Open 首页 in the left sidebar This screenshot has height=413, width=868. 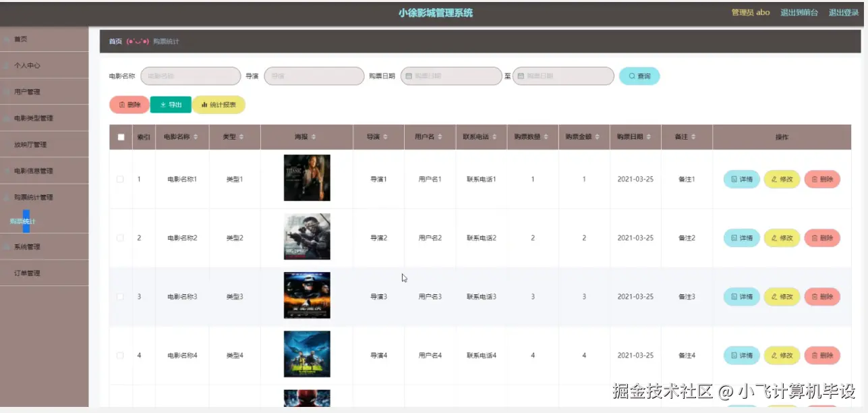tap(44, 39)
